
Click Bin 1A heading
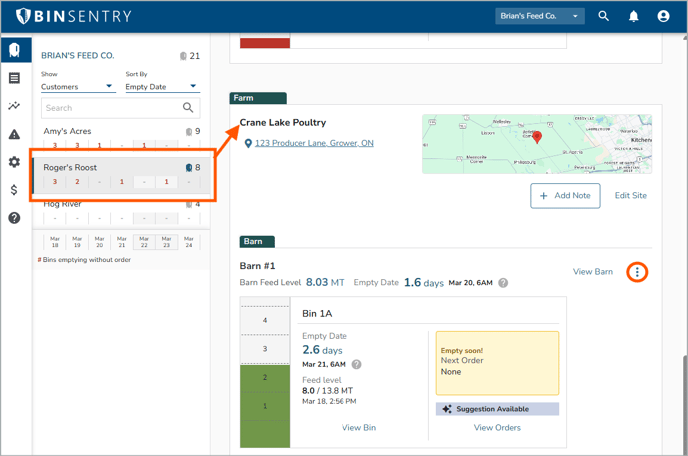tap(317, 313)
